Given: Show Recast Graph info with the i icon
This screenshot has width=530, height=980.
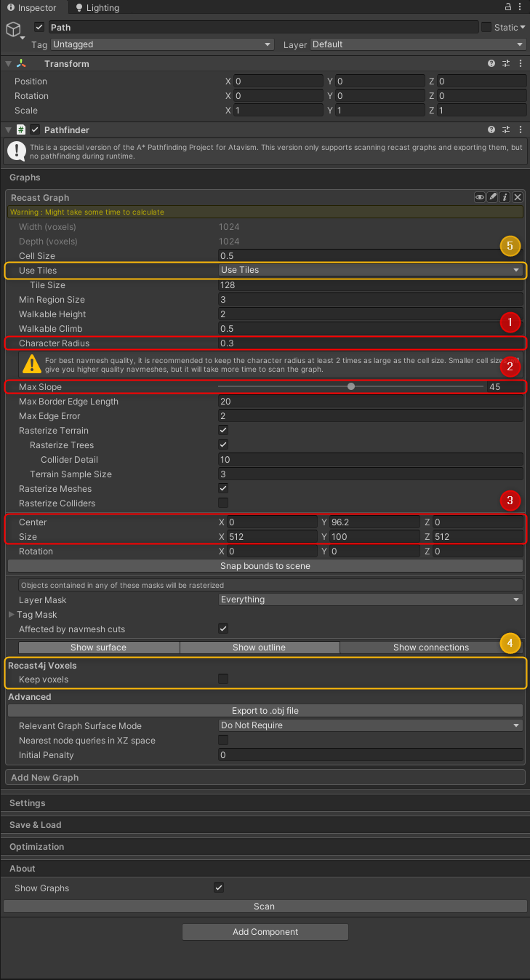Looking at the screenshot, I should [505, 197].
